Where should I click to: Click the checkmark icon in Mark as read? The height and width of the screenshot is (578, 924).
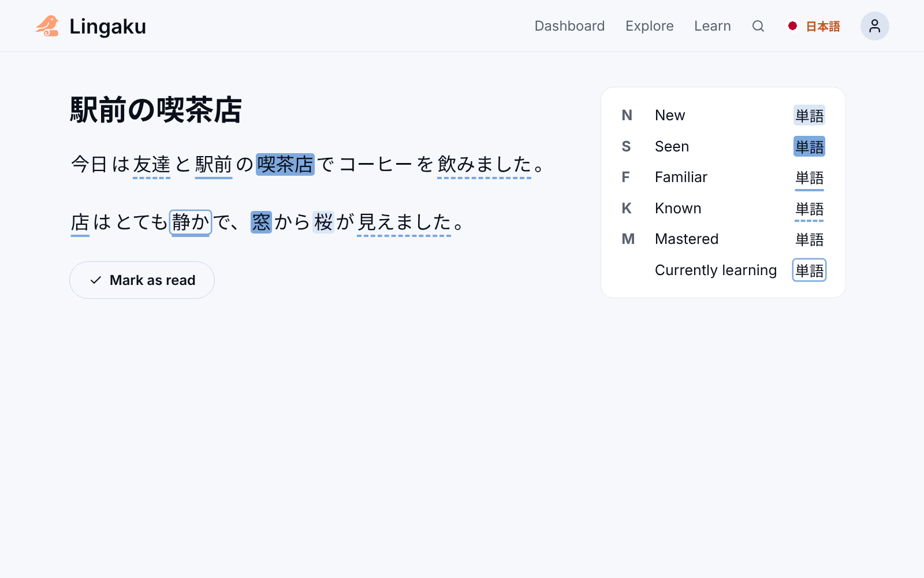coord(96,280)
